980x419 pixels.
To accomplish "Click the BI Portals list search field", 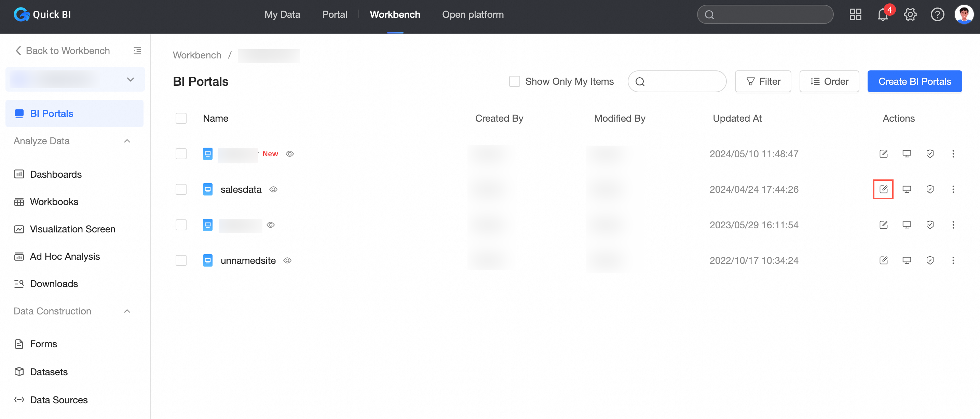I will [683, 81].
